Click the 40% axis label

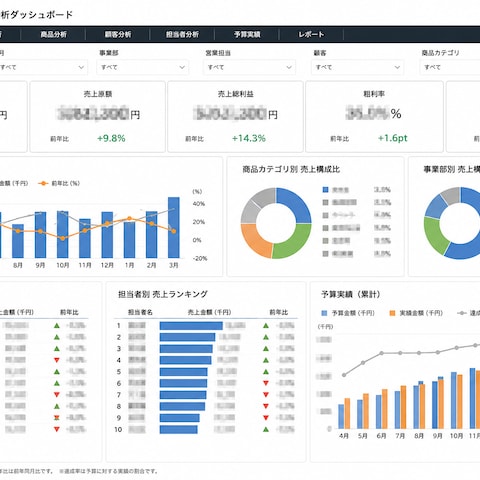(x=199, y=204)
